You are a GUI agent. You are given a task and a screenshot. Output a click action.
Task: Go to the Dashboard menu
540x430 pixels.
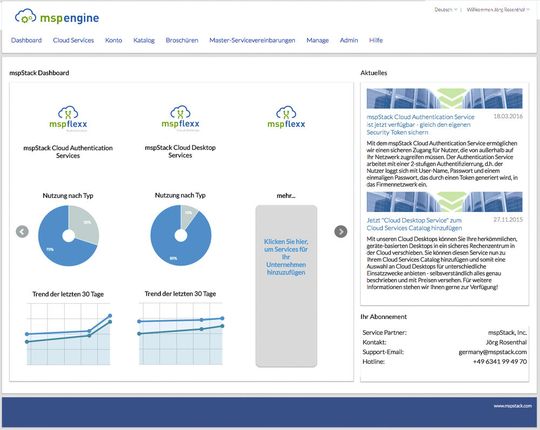26,40
